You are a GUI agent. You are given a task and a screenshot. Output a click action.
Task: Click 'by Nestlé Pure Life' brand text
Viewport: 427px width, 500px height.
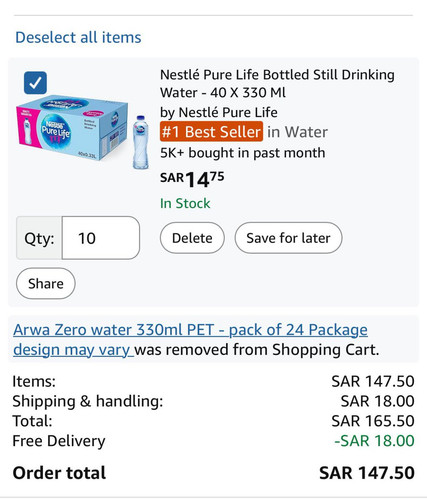pyautogui.click(x=219, y=112)
